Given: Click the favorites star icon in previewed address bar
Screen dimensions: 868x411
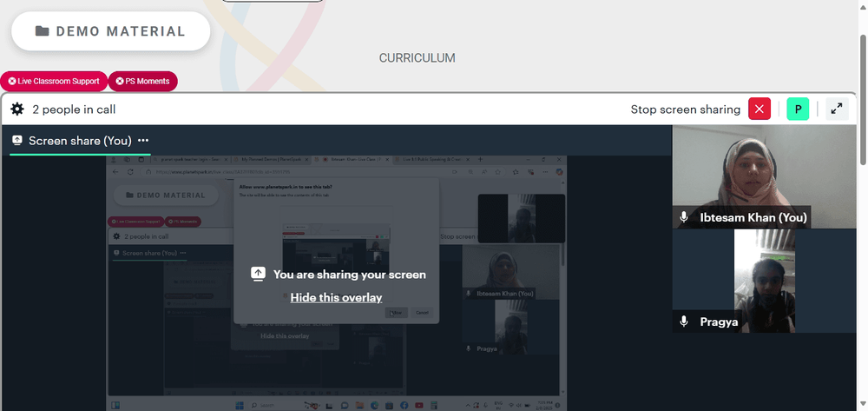Looking at the screenshot, I should 497,172.
